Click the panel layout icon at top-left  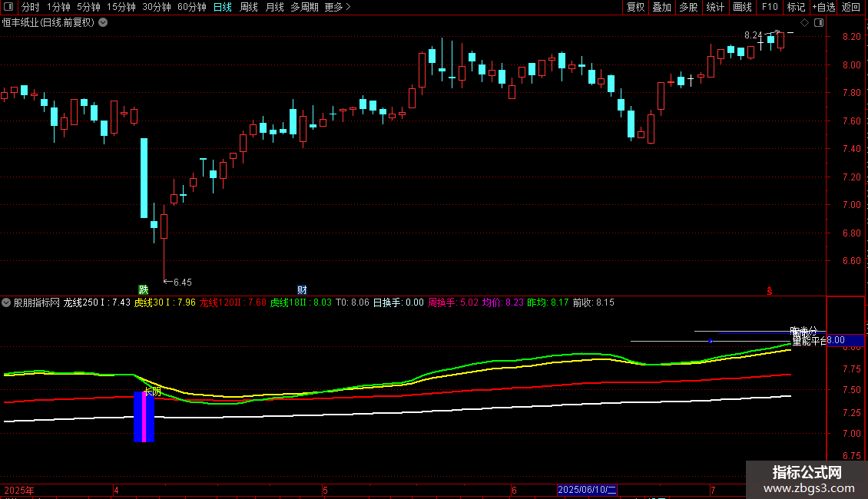pyautogui.click(x=8, y=7)
